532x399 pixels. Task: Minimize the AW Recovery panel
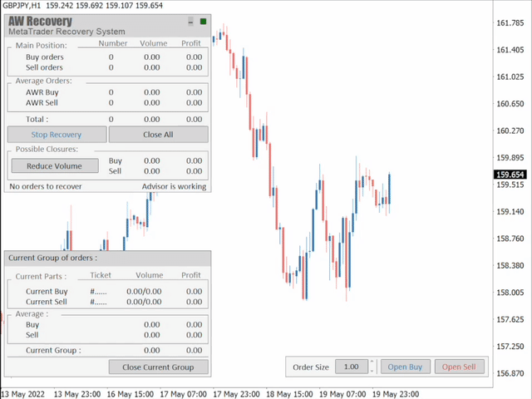191,22
